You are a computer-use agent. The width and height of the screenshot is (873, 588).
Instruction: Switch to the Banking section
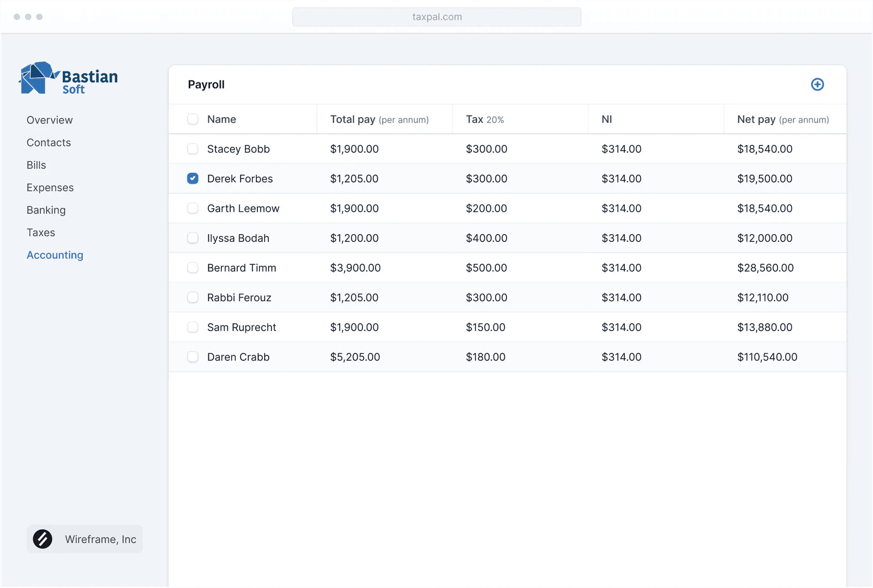pyautogui.click(x=46, y=210)
